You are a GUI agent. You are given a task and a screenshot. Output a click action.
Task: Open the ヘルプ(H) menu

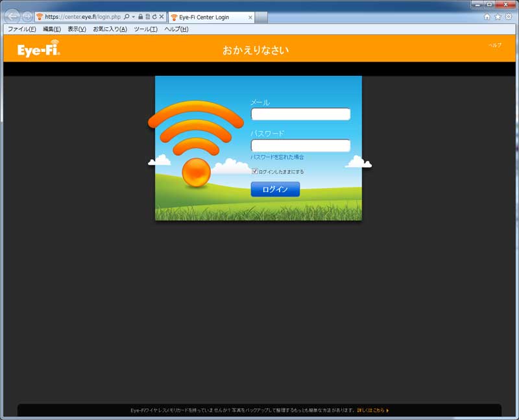tap(176, 29)
